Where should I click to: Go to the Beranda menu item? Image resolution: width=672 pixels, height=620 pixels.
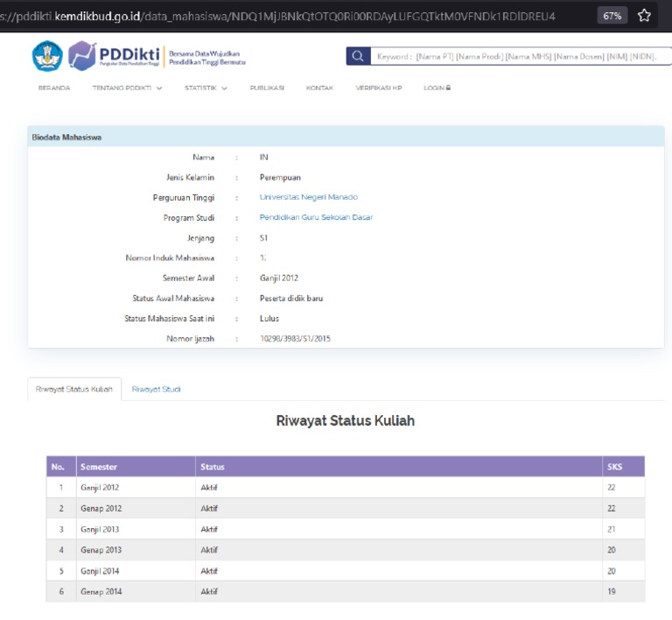point(54,88)
